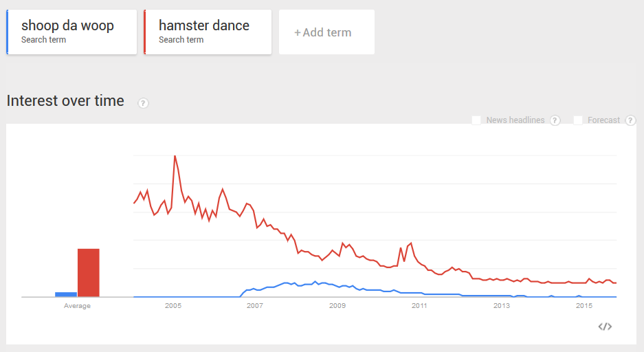Enable the Forecast checkbox
Viewport: 644px width, 352px height.
[578, 120]
